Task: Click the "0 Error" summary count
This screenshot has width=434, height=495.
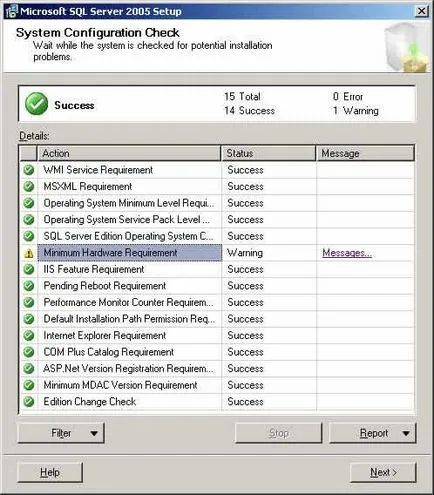Action: (348, 97)
